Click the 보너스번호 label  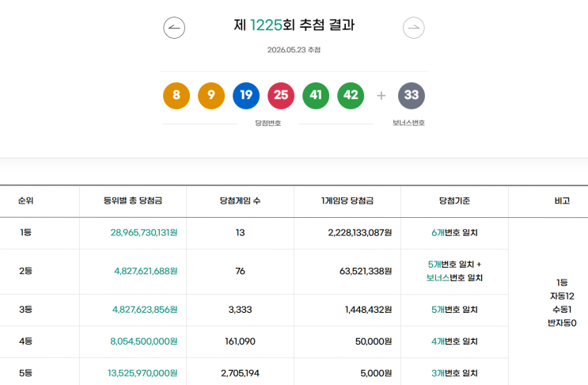pos(408,123)
